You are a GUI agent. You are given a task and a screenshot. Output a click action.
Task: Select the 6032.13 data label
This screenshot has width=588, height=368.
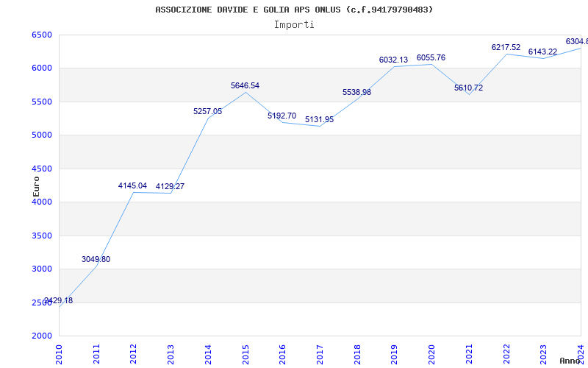tap(394, 60)
